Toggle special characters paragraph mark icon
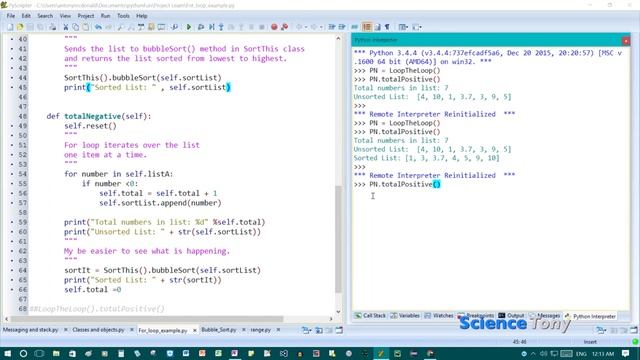The height and width of the screenshot is (360, 640). tap(387, 27)
